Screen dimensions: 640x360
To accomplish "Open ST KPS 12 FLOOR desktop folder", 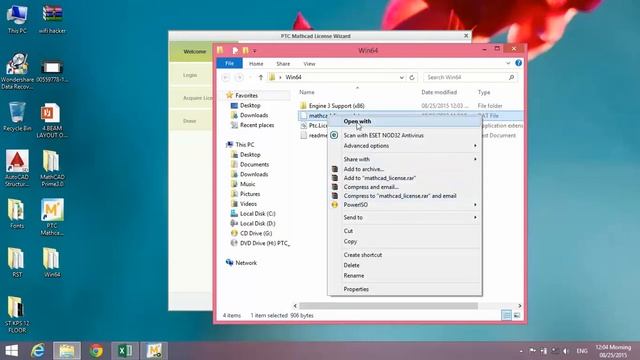I will click(x=17, y=315).
